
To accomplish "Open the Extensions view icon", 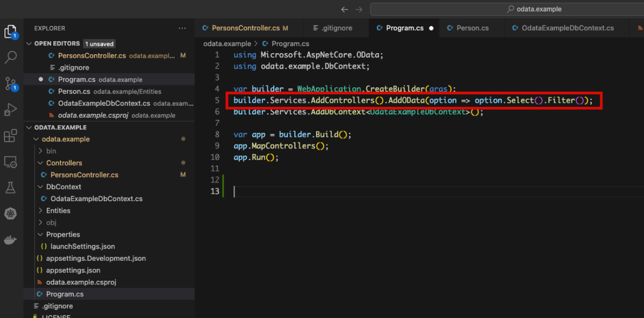I will point(11,136).
